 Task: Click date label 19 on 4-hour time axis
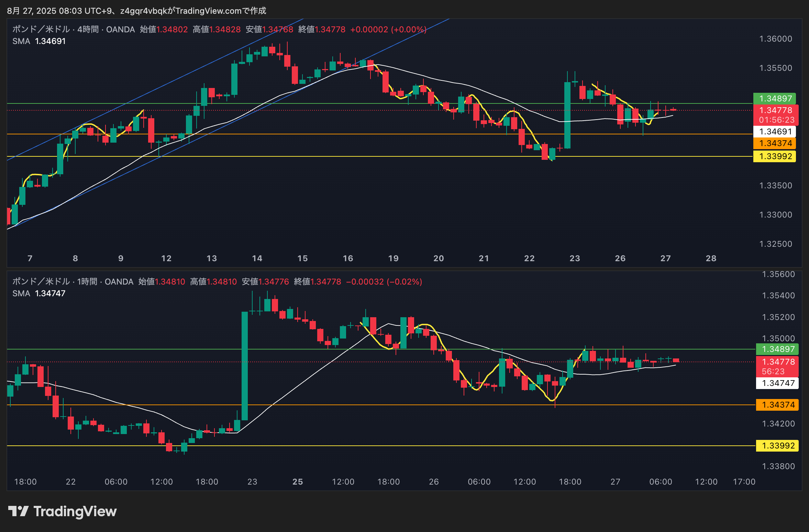[393, 258]
